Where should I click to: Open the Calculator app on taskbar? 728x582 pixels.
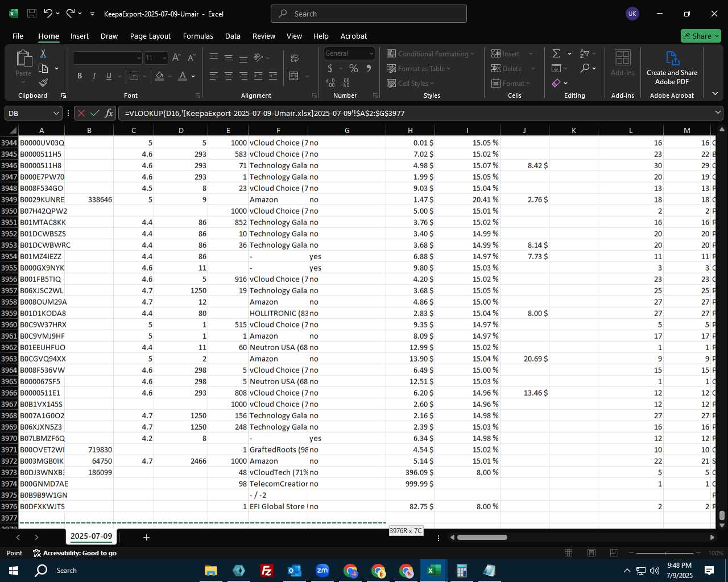point(461,570)
